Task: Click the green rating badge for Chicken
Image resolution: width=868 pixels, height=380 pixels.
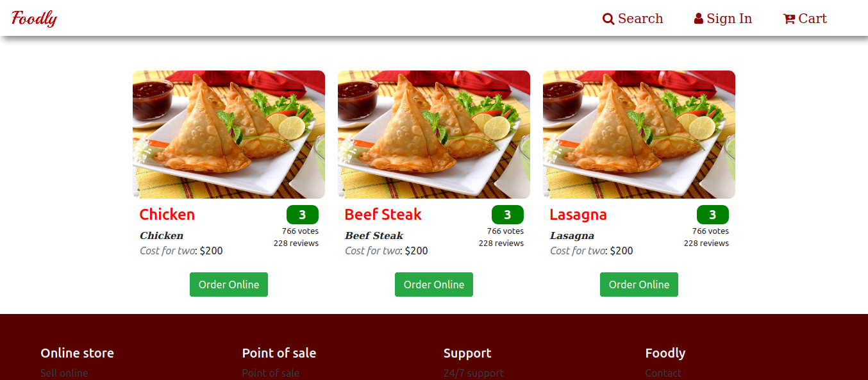Action: coord(303,215)
